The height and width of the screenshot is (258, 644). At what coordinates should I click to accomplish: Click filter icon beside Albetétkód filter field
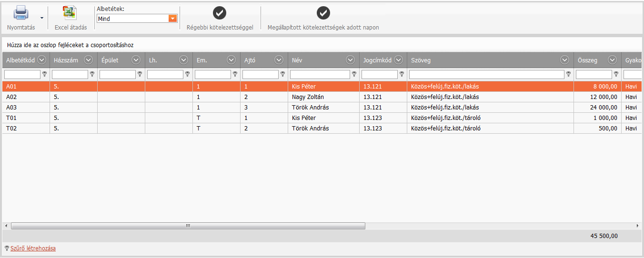pos(44,74)
